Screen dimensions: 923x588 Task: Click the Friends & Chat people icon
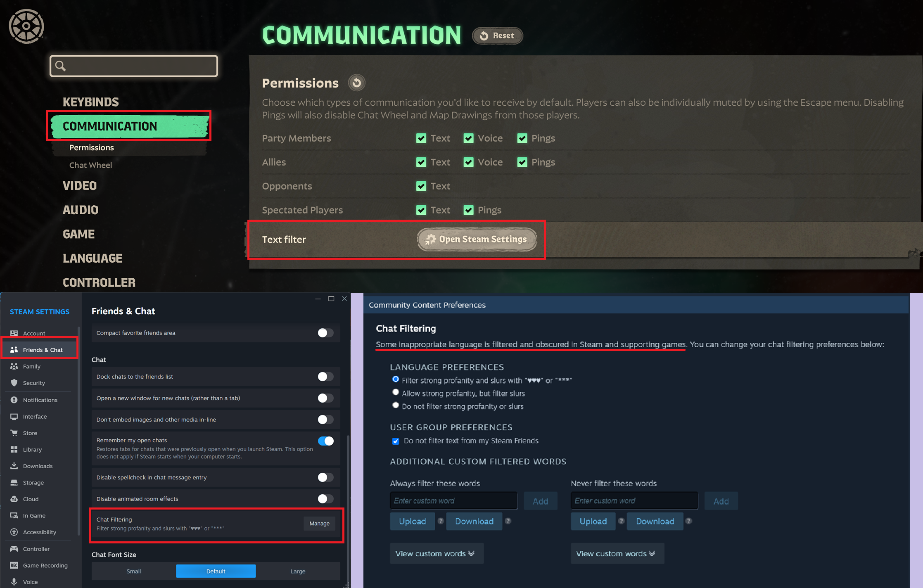click(x=14, y=350)
